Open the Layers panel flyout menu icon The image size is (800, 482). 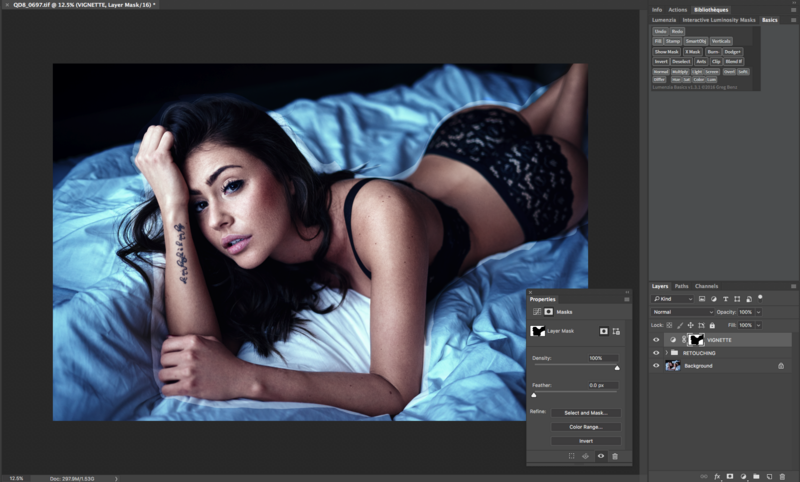pos(793,287)
